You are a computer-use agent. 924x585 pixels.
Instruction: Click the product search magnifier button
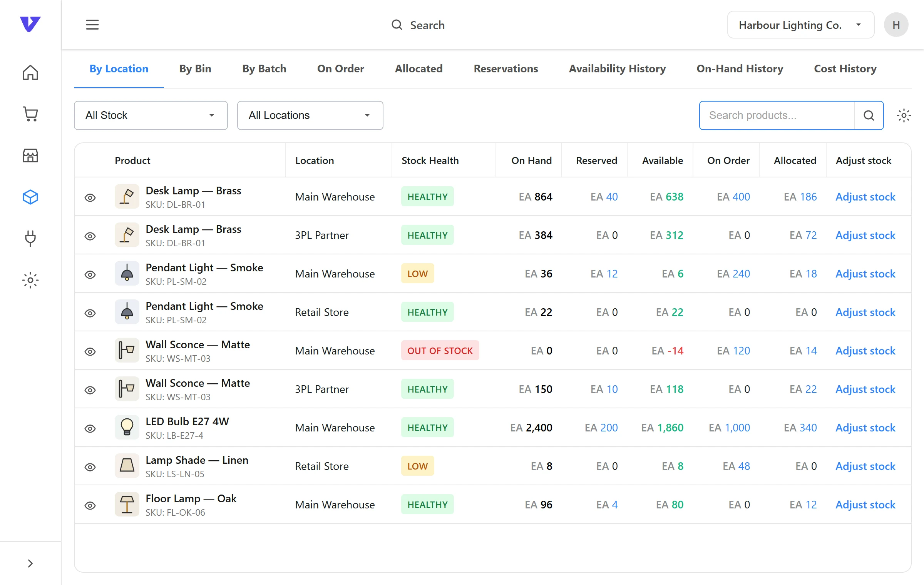coord(869,115)
